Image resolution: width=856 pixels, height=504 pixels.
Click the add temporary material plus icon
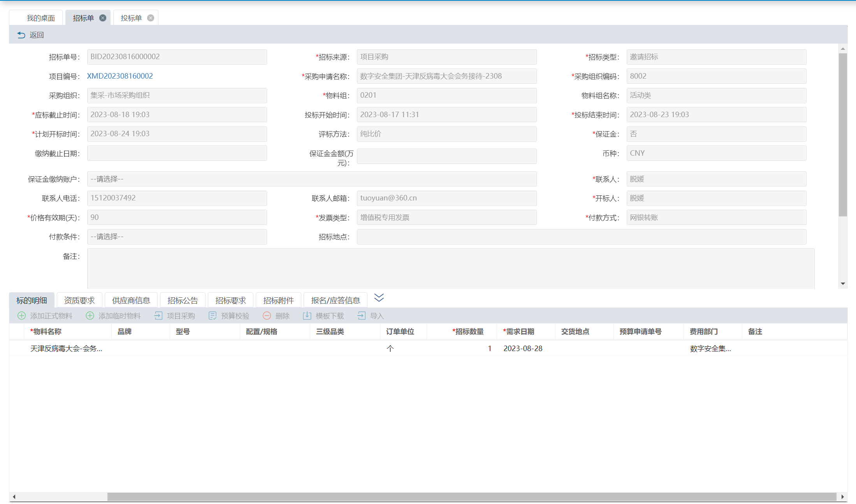[90, 316]
